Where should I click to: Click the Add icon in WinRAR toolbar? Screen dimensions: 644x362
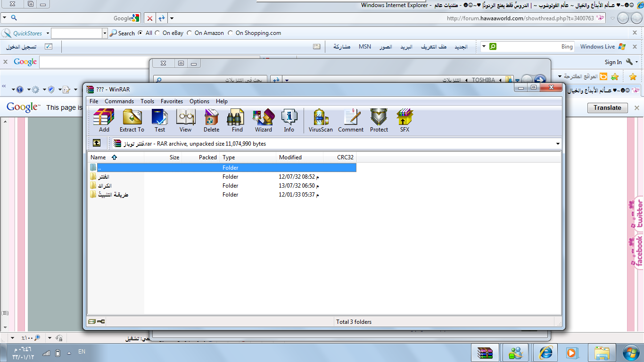tap(104, 120)
